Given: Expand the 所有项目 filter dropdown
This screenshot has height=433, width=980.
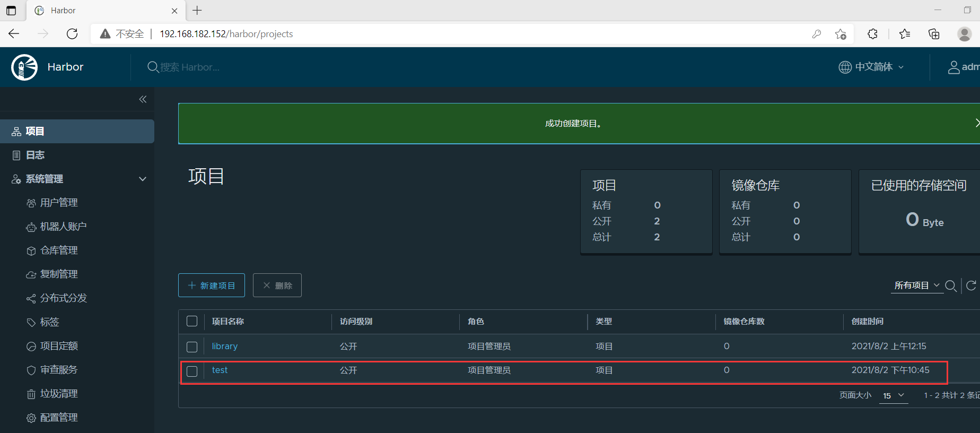Looking at the screenshot, I should [916, 285].
